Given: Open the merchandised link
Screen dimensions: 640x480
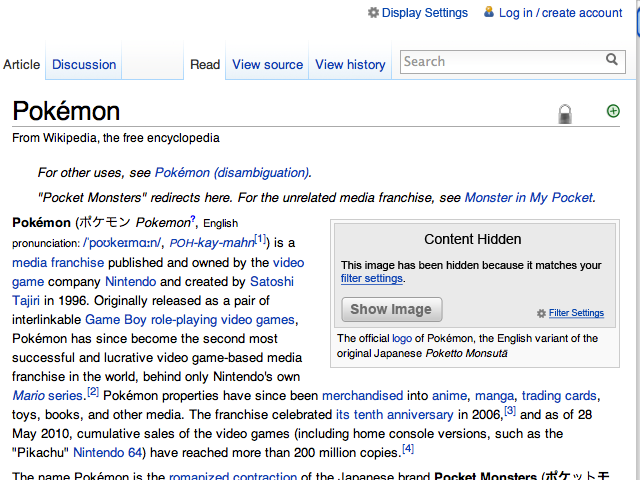Looking at the screenshot, I should 362,396.
